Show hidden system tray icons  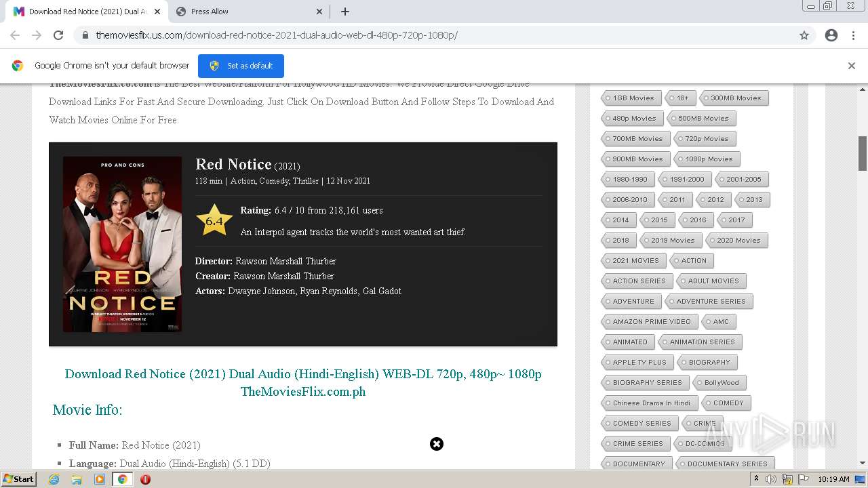click(757, 479)
